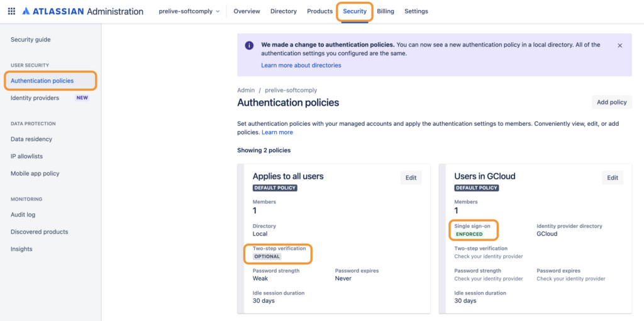Click the Users in GCloud policy title

coord(485,176)
